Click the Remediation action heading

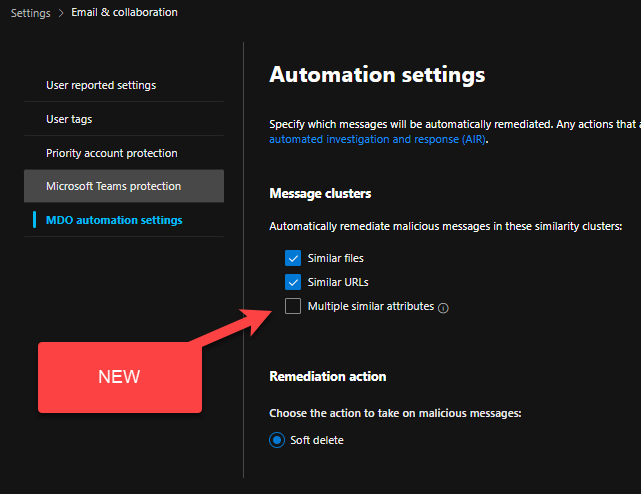pos(327,376)
